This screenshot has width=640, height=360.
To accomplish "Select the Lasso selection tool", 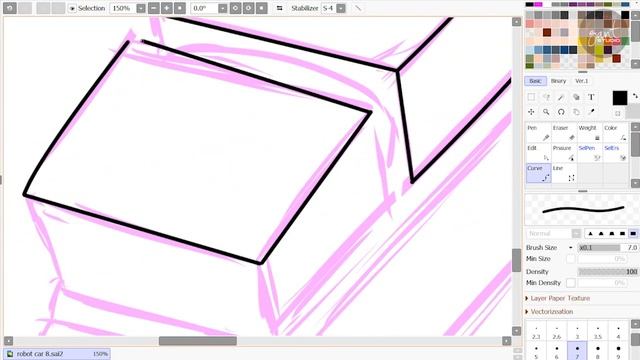I will (x=546, y=97).
